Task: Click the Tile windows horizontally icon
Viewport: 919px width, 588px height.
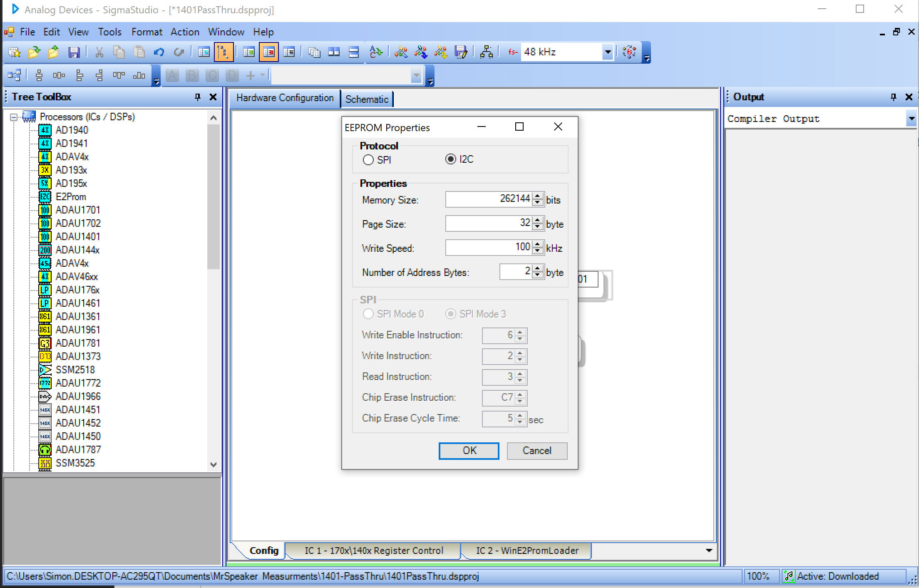Action: [354, 52]
